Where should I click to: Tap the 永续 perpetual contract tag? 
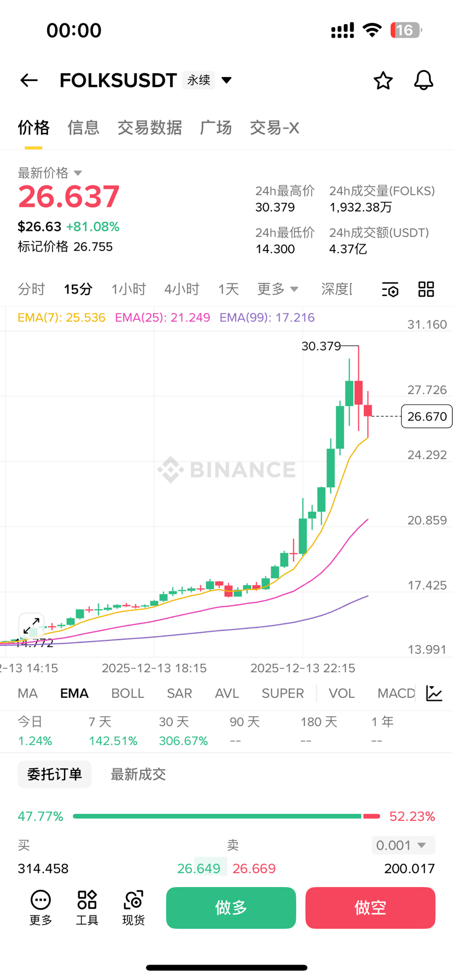(199, 80)
